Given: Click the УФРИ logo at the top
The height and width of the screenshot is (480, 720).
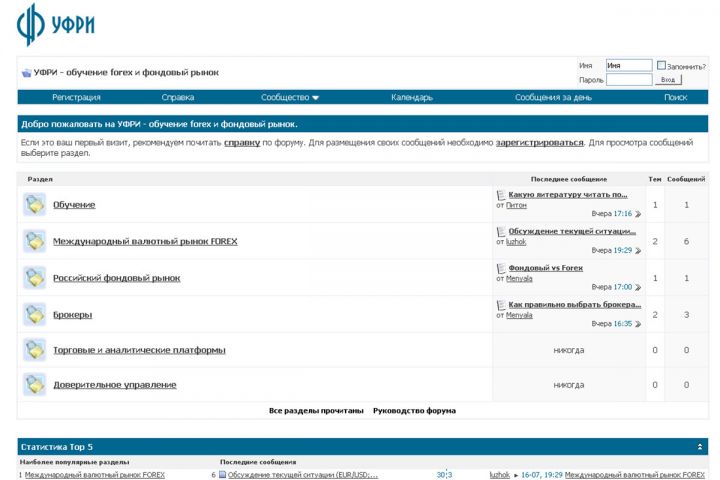Looking at the screenshot, I should click(56, 24).
